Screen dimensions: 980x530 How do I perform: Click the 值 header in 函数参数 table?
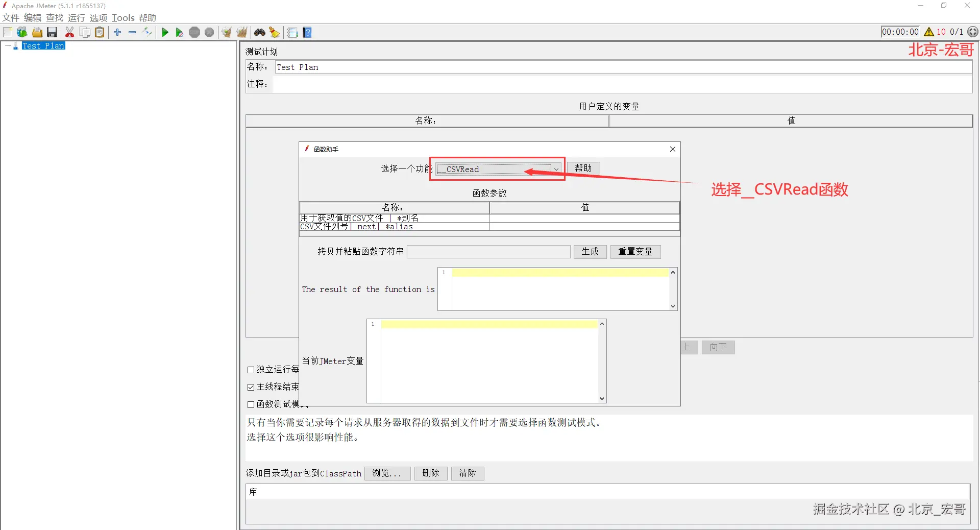pyautogui.click(x=584, y=208)
